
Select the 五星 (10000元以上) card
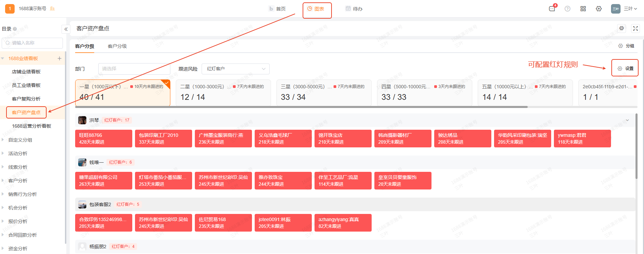tap(525, 93)
